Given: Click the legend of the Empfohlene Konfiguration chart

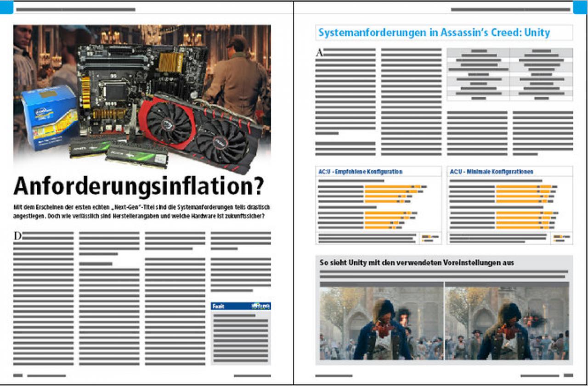Looking at the screenshot, I should [x=430, y=238].
